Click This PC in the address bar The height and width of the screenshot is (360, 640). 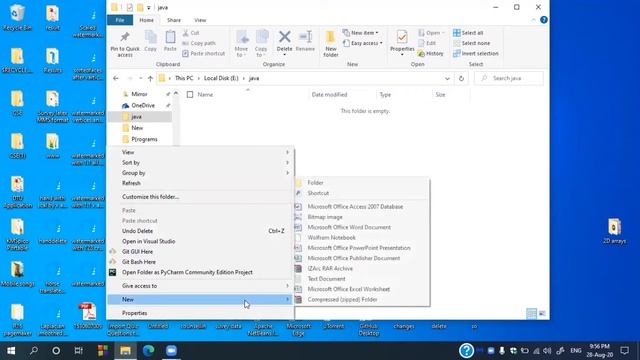(x=184, y=78)
